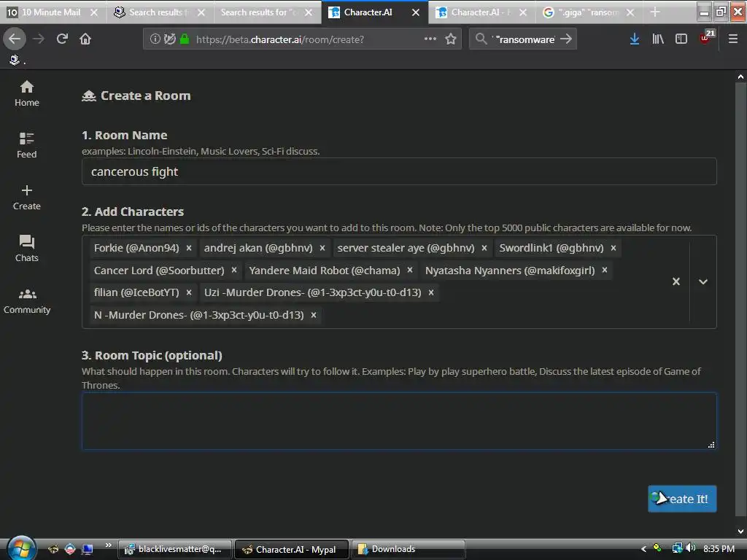Open Chats in sidebar
This screenshot has width=747, height=560.
pos(27,249)
